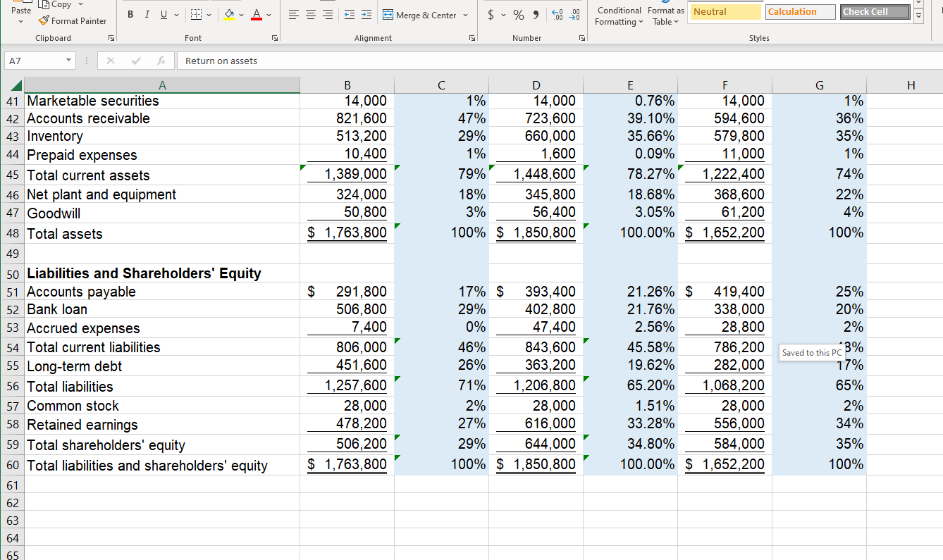
Task: Open accounting format dropdown arrow
Action: pos(502,15)
